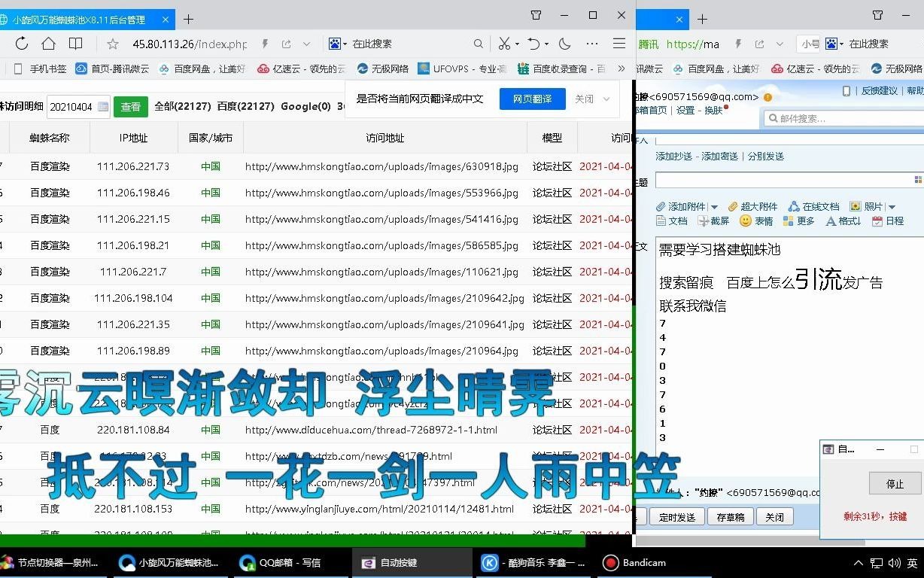
Task: Open 百度收录查询 bookmark
Action: pos(561,68)
